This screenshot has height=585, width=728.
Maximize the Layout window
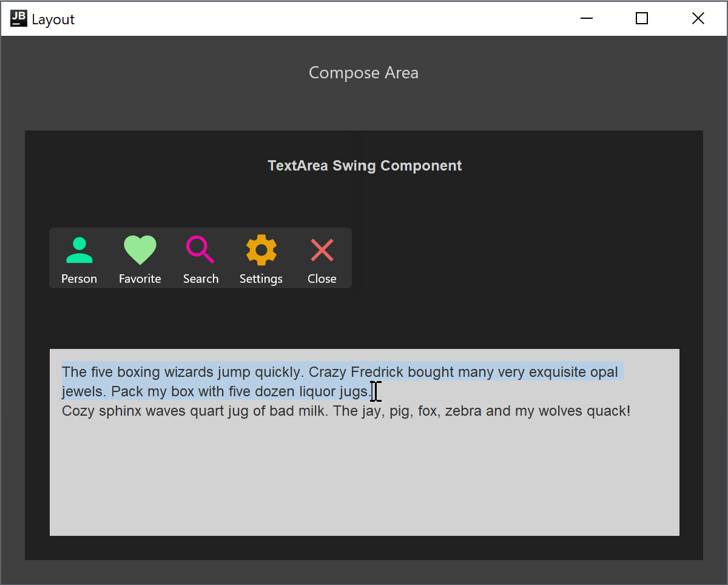click(642, 19)
